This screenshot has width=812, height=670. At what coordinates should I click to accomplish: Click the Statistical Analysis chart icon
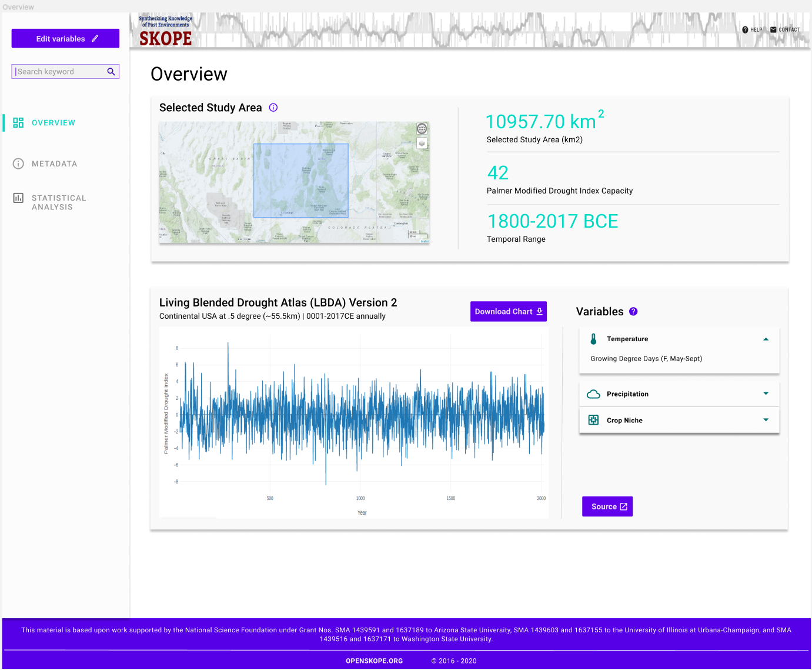click(17, 199)
